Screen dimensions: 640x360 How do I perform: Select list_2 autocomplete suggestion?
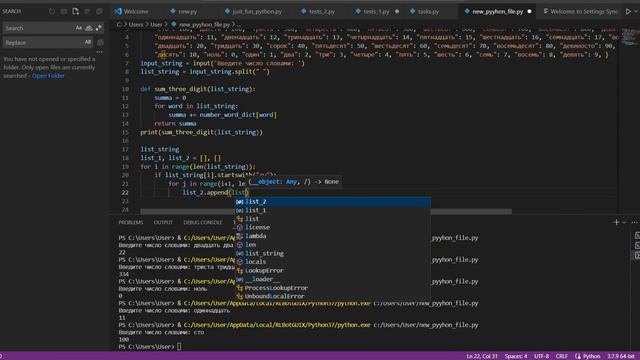(332, 202)
